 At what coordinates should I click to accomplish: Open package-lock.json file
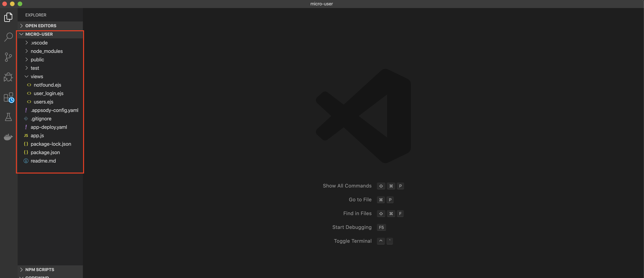51,144
